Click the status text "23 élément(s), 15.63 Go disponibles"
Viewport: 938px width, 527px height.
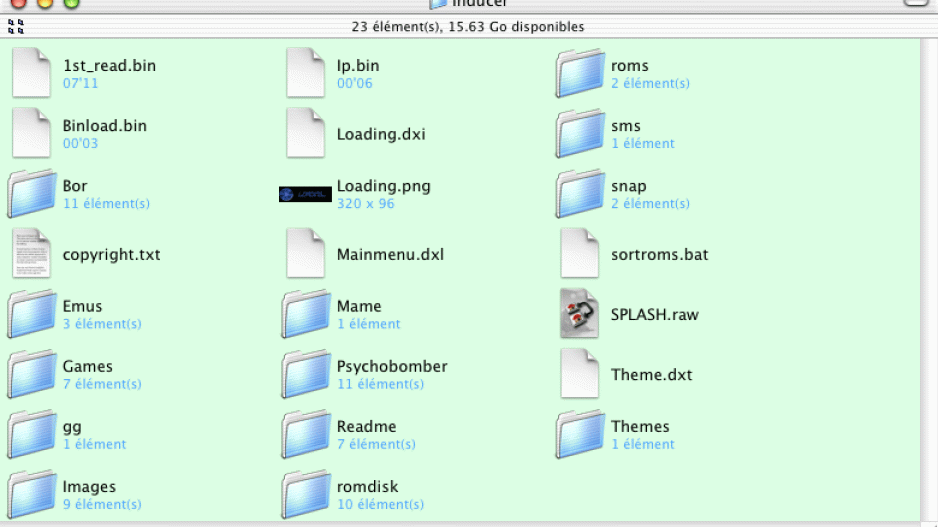point(468,27)
